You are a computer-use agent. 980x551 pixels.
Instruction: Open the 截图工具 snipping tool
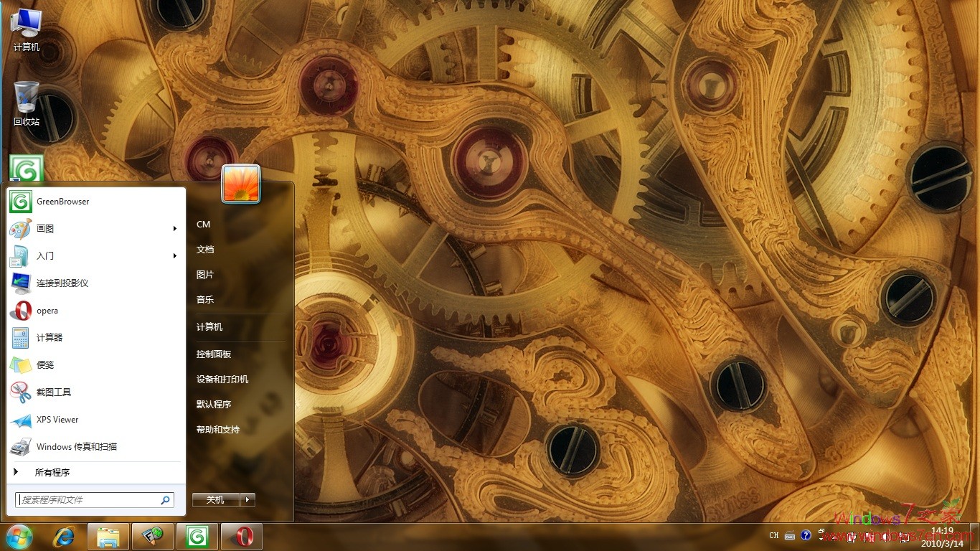tap(54, 392)
